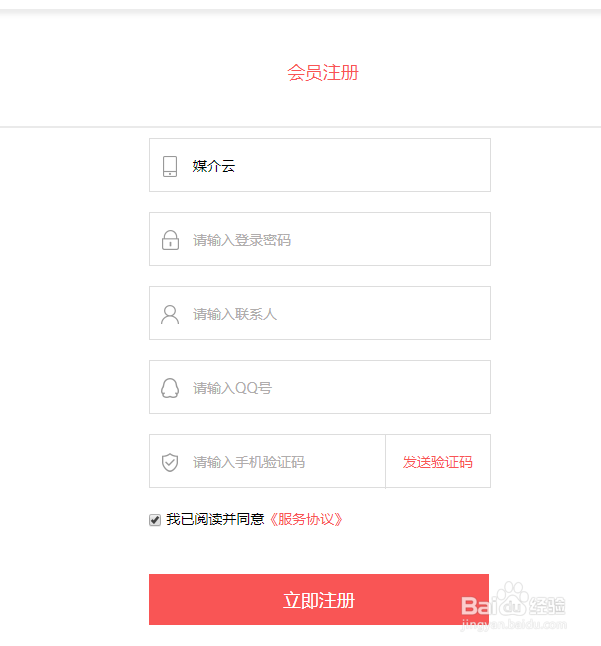Click the jingyan.baidu.com watermark URL
This screenshot has width=601, height=646.
point(512,625)
